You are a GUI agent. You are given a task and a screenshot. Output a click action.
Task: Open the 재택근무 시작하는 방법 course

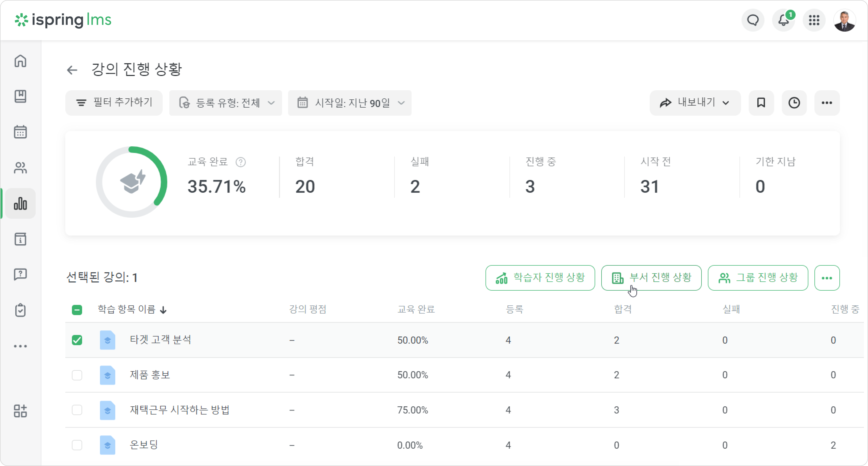point(180,410)
